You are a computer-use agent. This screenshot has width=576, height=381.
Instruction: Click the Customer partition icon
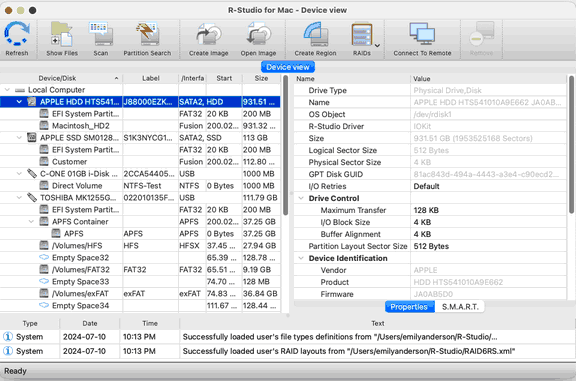(44, 162)
